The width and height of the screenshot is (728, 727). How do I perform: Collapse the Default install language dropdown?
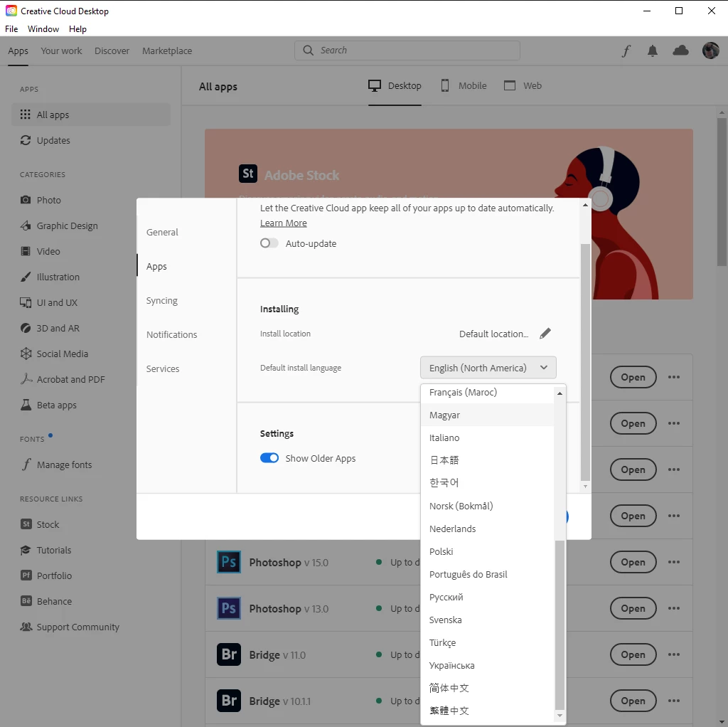[x=488, y=368]
